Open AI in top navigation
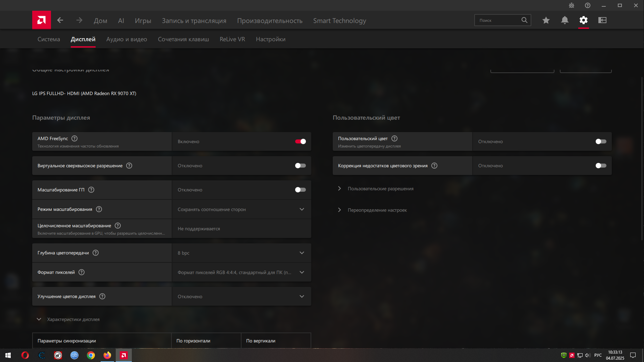The image size is (644, 362). 121,21
